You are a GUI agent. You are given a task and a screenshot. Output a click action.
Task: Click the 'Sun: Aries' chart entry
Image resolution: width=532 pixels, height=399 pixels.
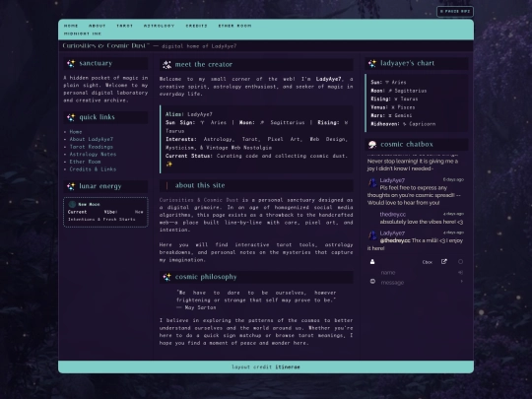pos(388,82)
